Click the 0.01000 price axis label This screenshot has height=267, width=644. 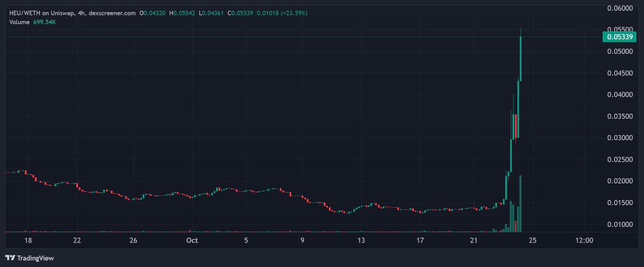(x=619, y=224)
